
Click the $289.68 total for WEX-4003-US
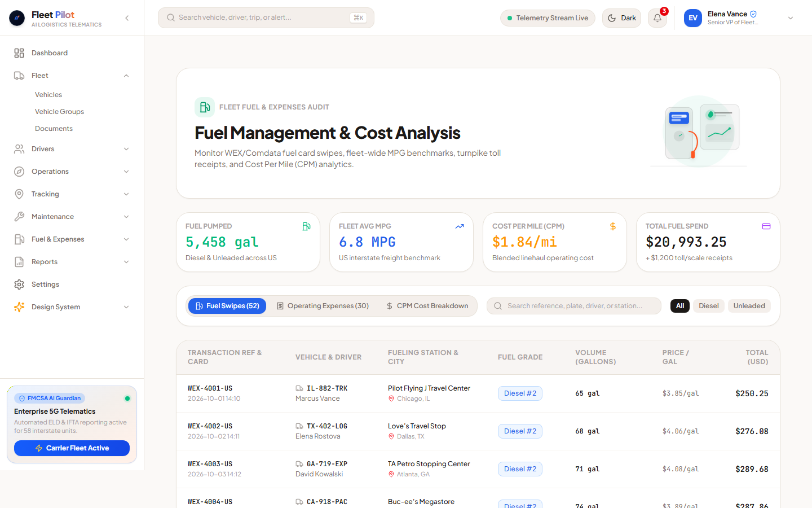pyautogui.click(x=752, y=469)
